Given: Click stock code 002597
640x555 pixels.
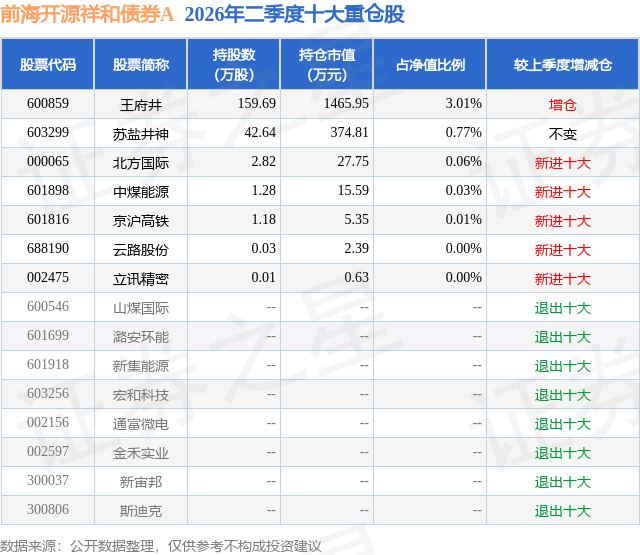Looking at the screenshot, I should pyautogui.click(x=48, y=451).
